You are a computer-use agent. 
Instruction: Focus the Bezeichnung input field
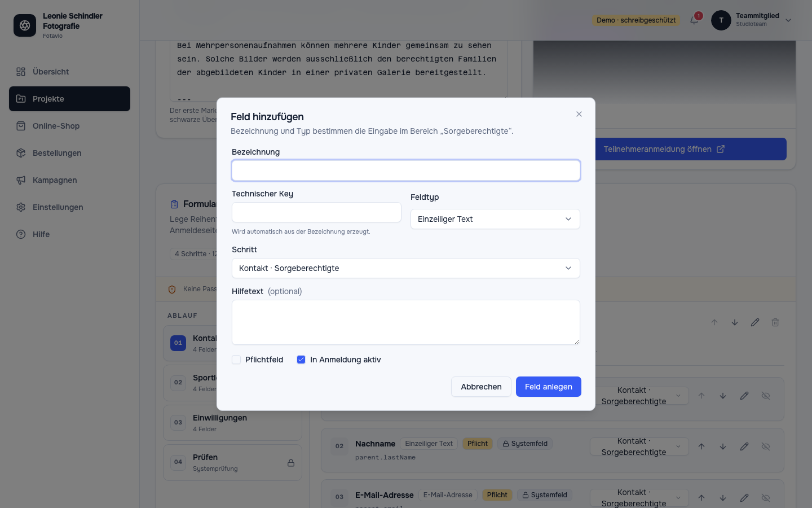tap(406, 170)
